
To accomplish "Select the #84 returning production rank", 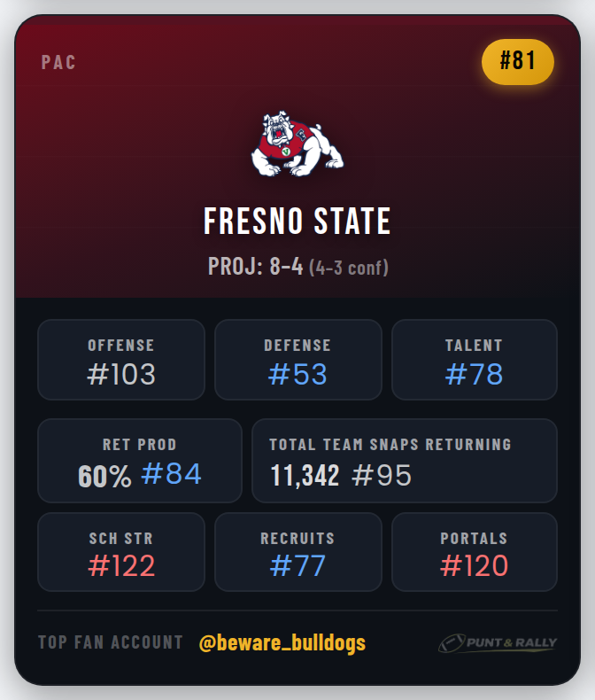I will pos(171,474).
